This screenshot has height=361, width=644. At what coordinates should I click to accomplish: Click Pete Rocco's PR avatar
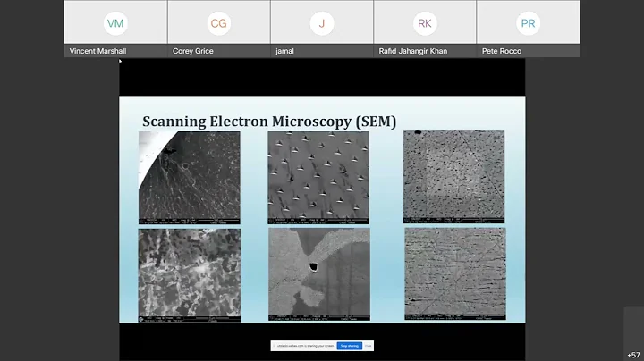[x=528, y=23]
